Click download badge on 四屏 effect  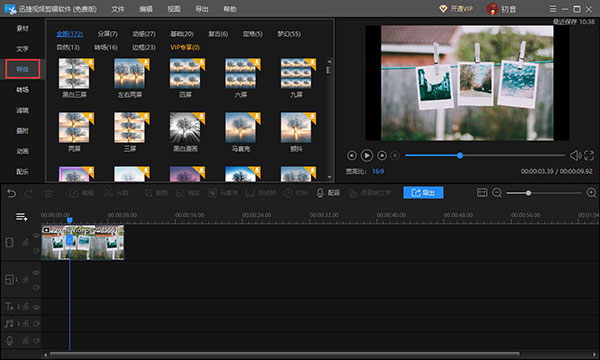point(201,63)
